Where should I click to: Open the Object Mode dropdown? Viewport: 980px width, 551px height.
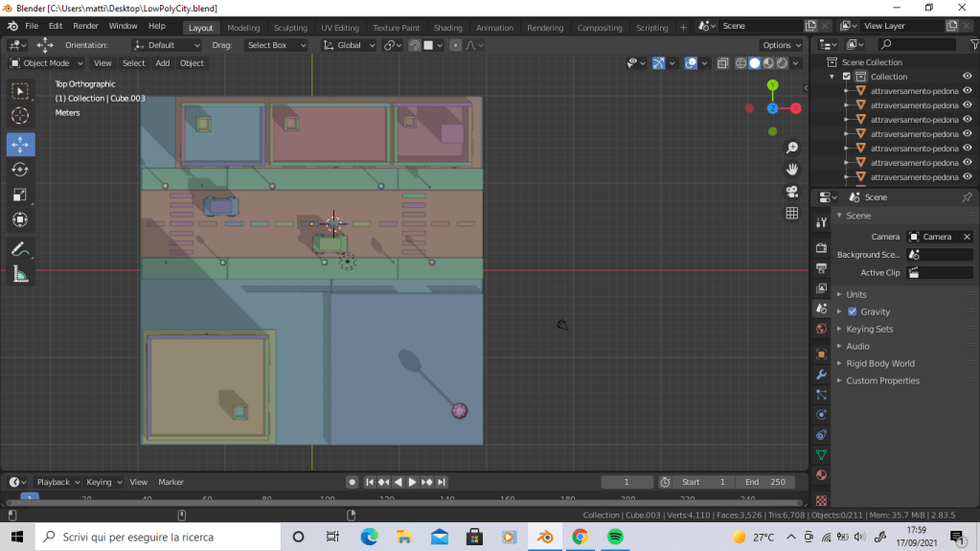(46, 63)
